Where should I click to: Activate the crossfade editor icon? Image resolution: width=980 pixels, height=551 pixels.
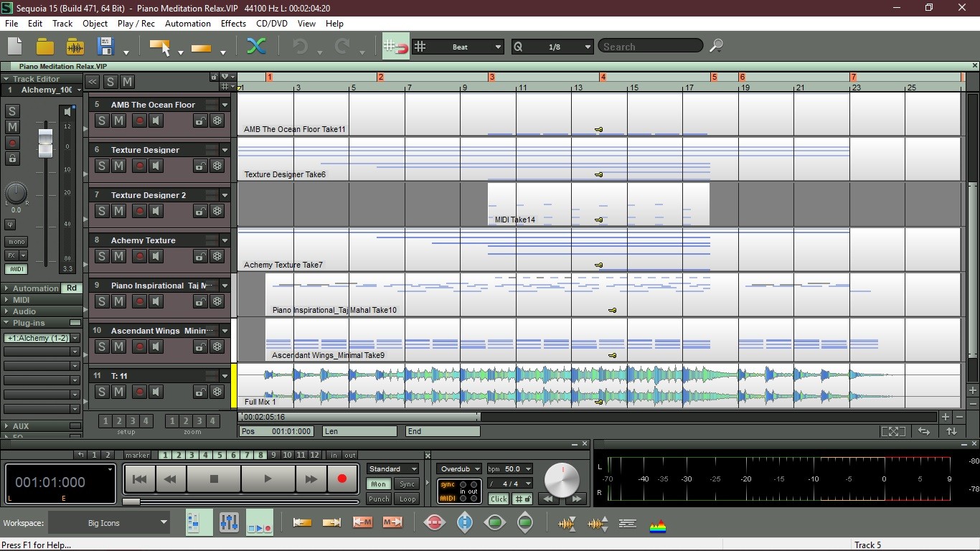point(256,47)
